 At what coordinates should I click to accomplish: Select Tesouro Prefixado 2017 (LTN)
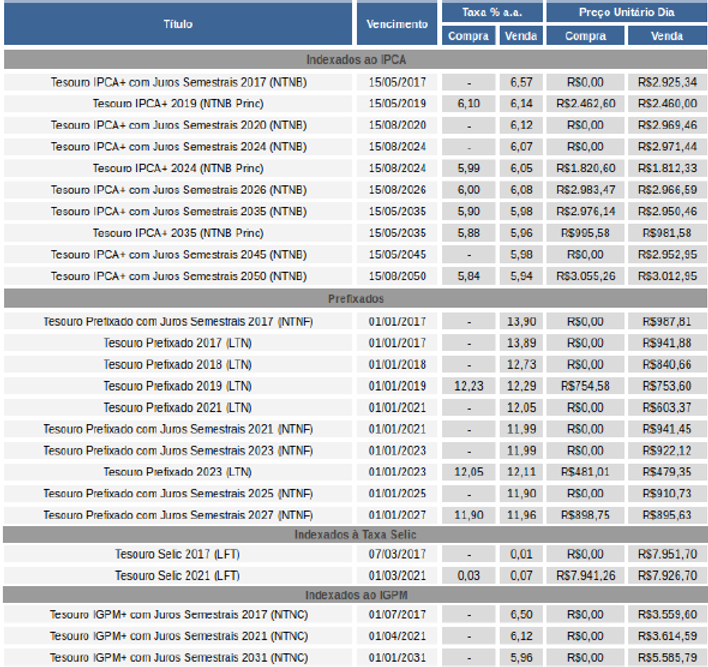[178, 343]
